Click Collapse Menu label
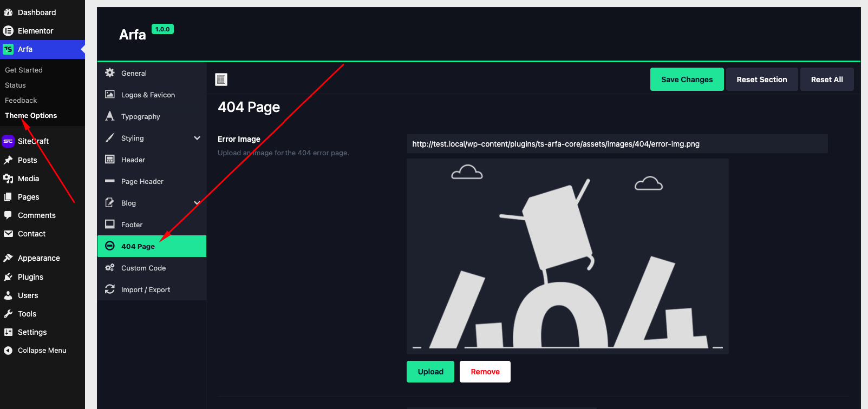868x409 pixels. pyautogui.click(x=42, y=351)
